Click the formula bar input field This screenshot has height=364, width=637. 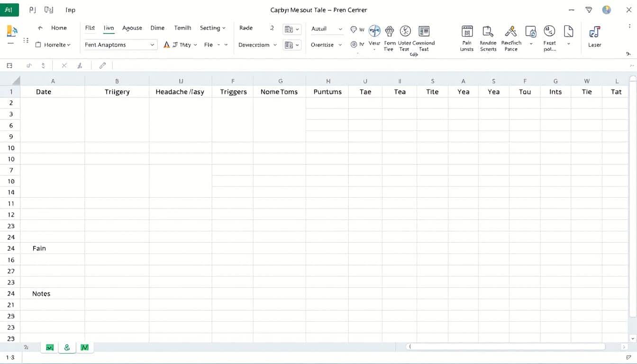[370, 66]
